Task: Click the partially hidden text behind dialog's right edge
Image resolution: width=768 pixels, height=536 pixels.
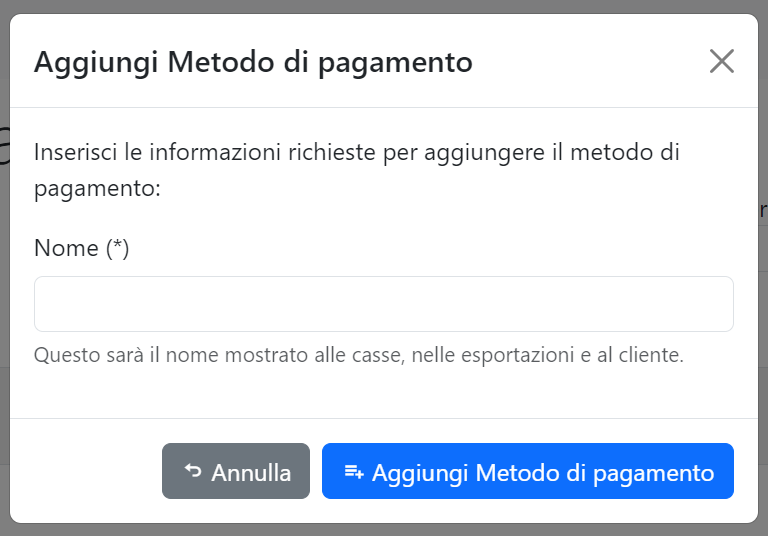Action: tap(763, 210)
